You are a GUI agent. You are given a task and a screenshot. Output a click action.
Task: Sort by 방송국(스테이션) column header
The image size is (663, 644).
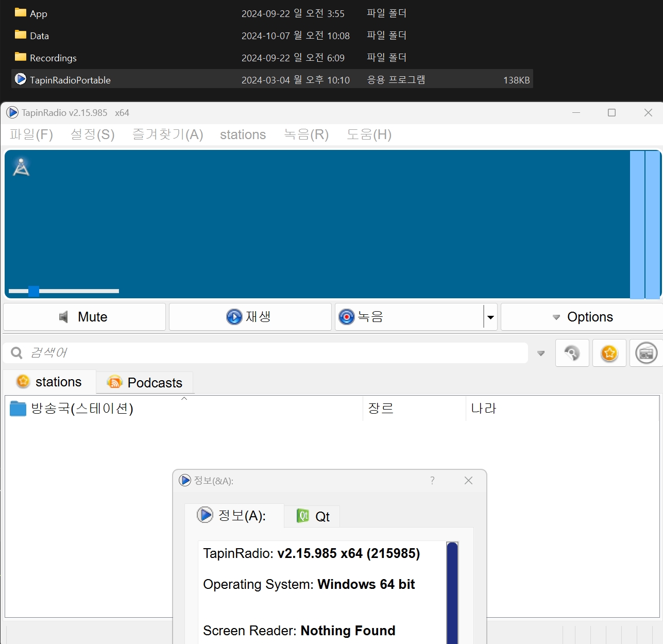184,409
